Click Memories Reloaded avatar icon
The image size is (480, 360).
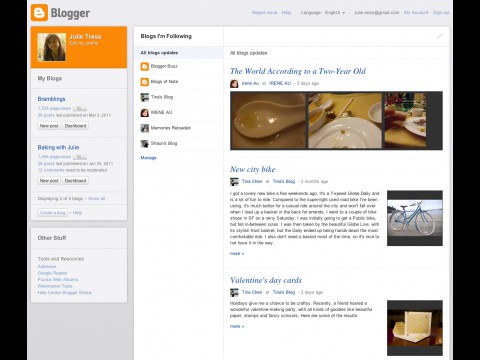click(144, 128)
